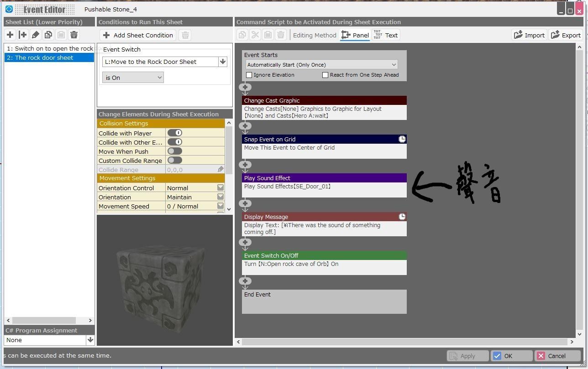This screenshot has height=369, width=588.
Task: Click the plus connector above End Event
Action: pos(245,281)
